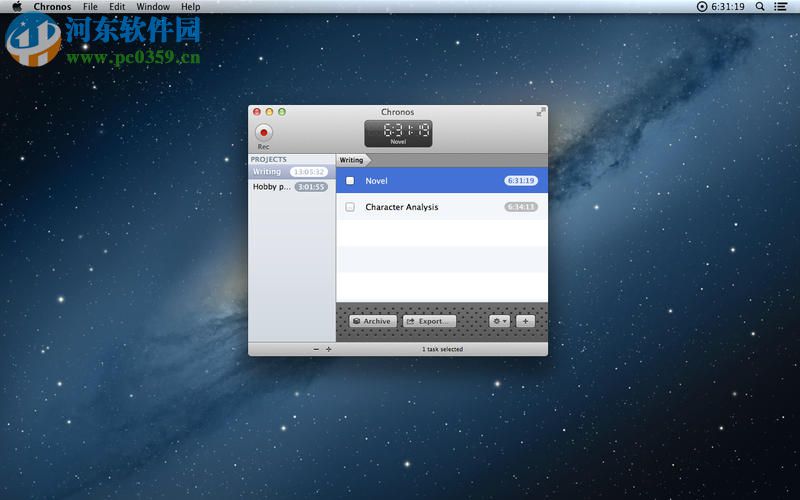800x500 pixels.
Task: Start recording with the Rec button
Action: 263,133
